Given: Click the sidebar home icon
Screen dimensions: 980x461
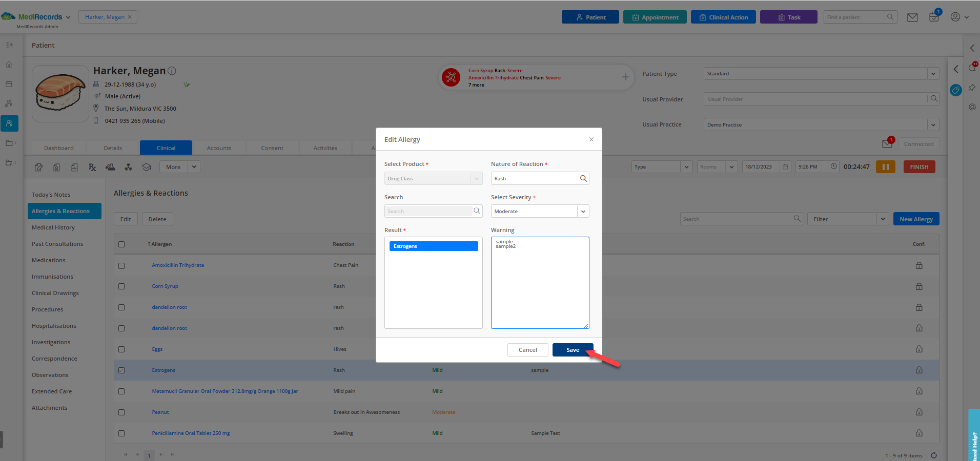Looking at the screenshot, I should (x=9, y=65).
